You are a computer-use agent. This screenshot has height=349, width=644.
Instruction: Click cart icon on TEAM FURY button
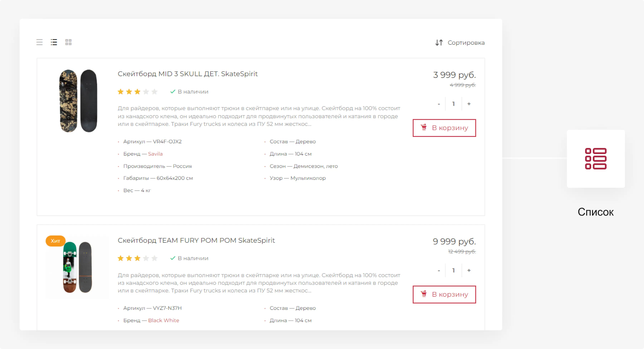tap(423, 294)
